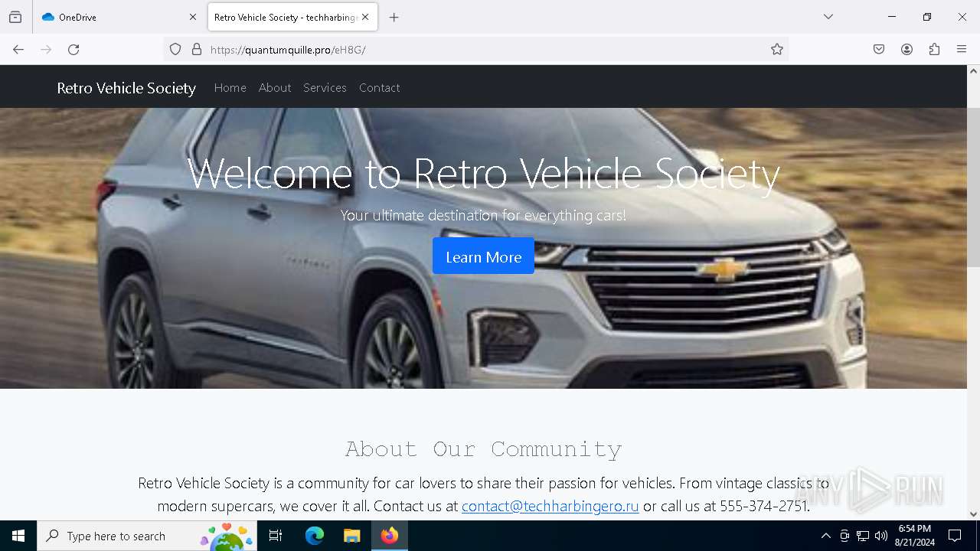
Task: Click the taskbar search box
Action: pos(149,536)
